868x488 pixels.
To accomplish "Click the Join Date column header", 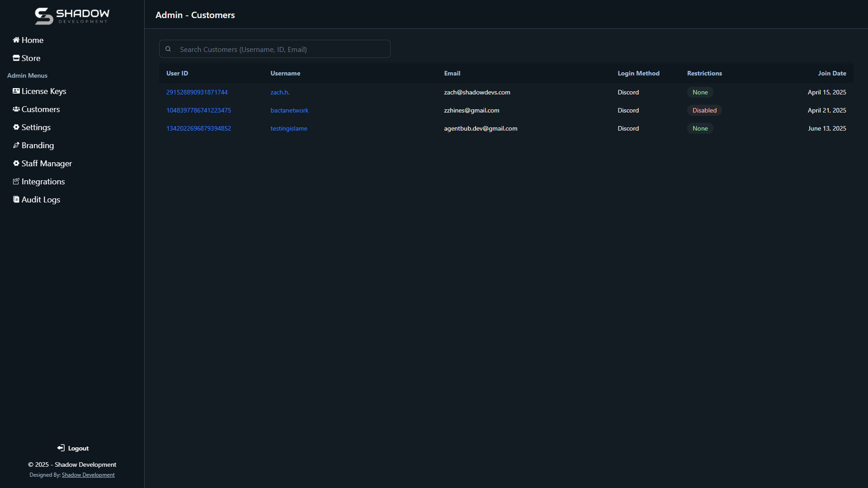I will pos(832,73).
